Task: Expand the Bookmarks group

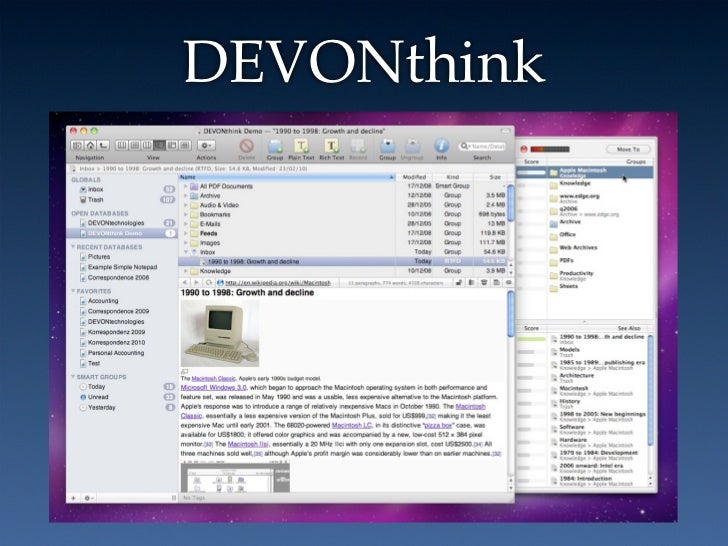Action: 185,214
